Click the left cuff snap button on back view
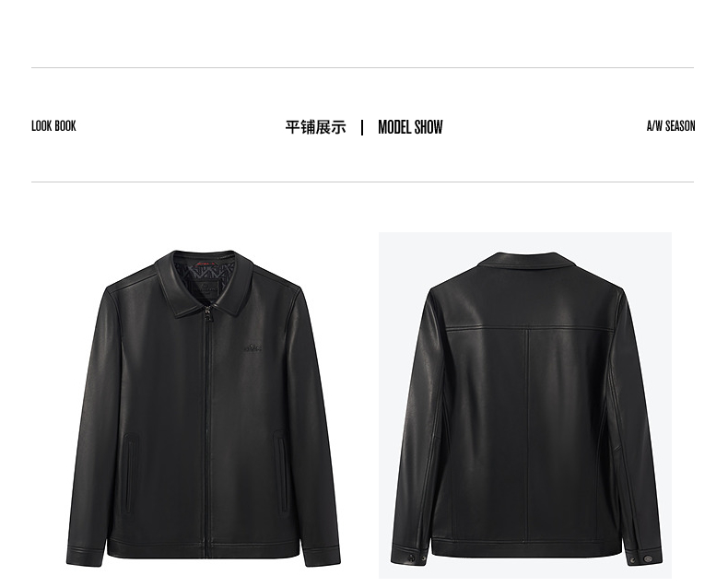The image size is (728, 587). point(410,558)
